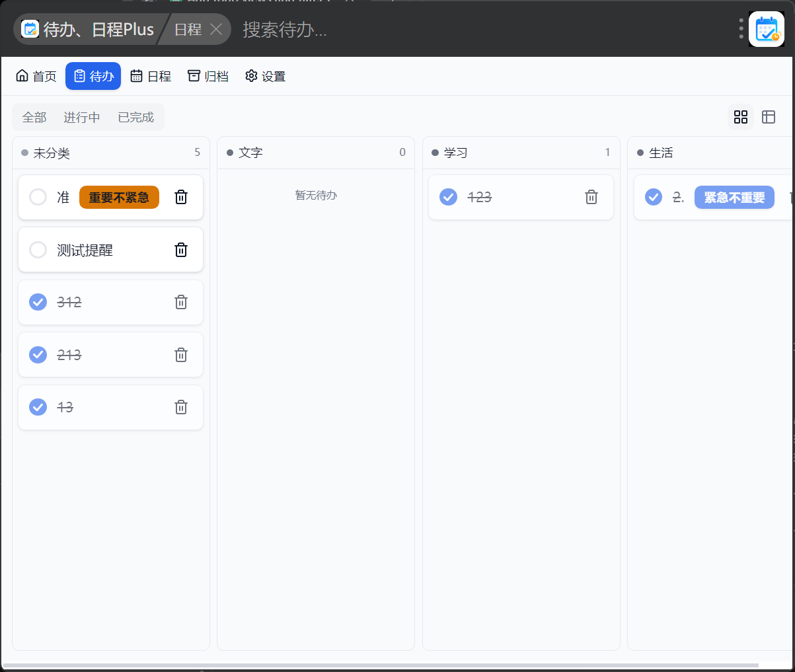Screen dimensions: 795x672
Task: Click the 重要不紧急 priority tag
Action: point(119,197)
